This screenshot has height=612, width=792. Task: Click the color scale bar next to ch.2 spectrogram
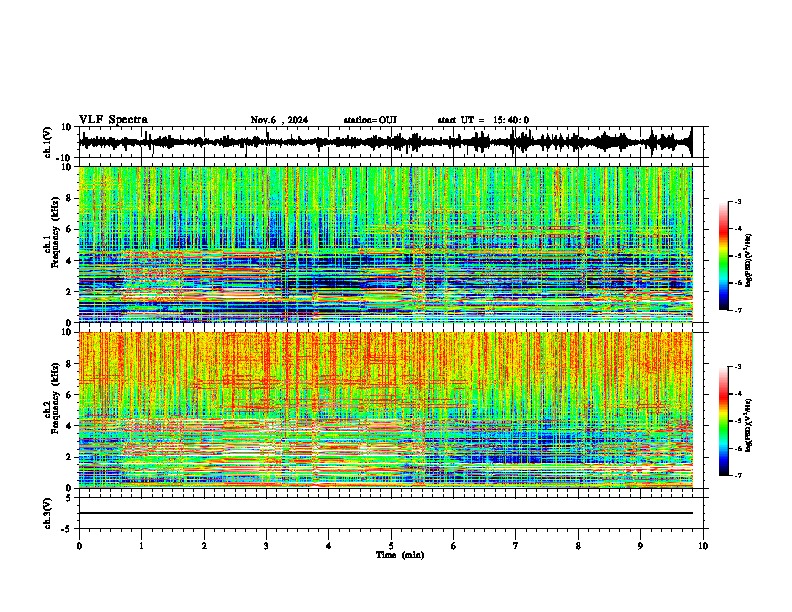tap(724, 421)
